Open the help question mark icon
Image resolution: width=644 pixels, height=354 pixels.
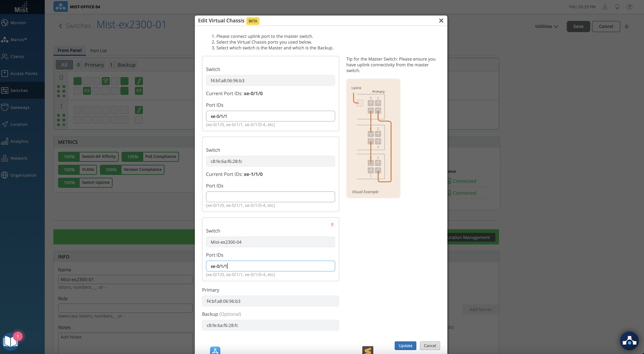click(x=629, y=7)
